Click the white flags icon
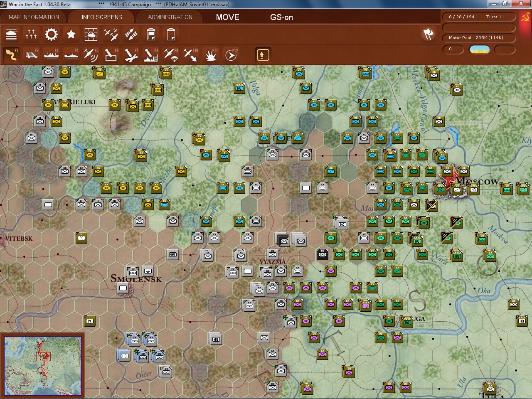532x399 pixels. click(x=428, y=34)
